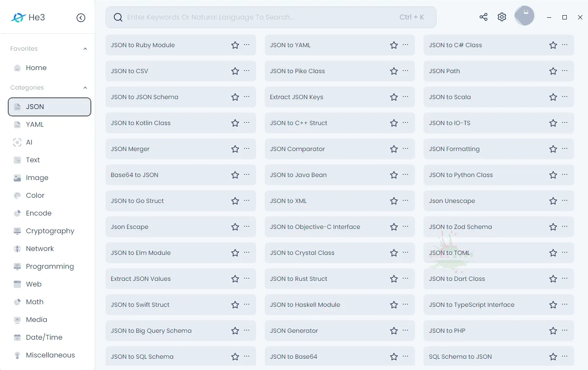Star the Extract JSON Keys tool
The width and height of the screenshot is (588, 370).
(394, 97)
